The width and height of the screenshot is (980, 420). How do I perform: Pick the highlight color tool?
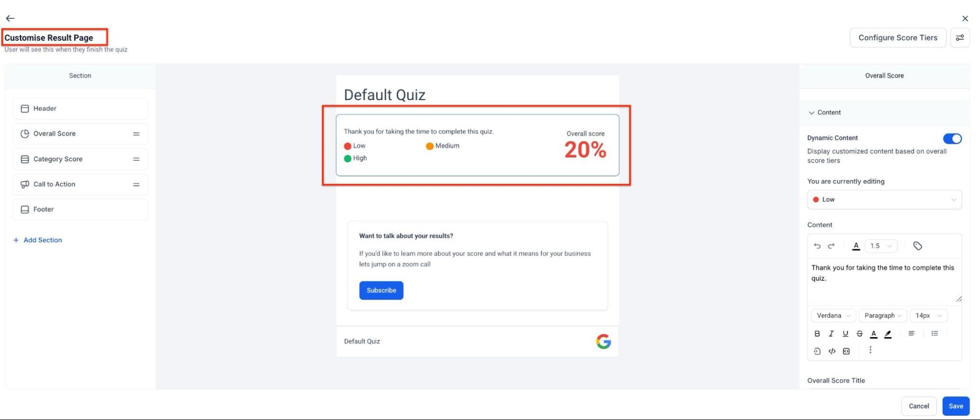(888, 334)
